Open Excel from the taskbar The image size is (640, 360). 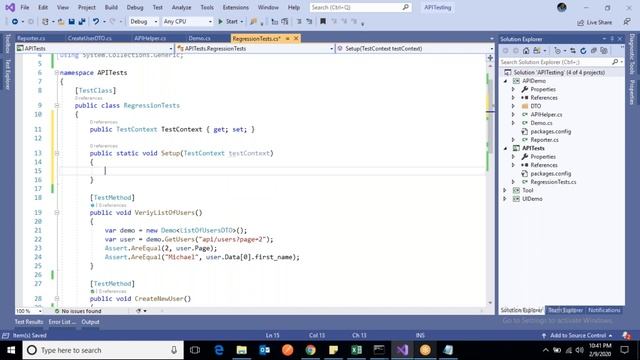coord(356,350)
